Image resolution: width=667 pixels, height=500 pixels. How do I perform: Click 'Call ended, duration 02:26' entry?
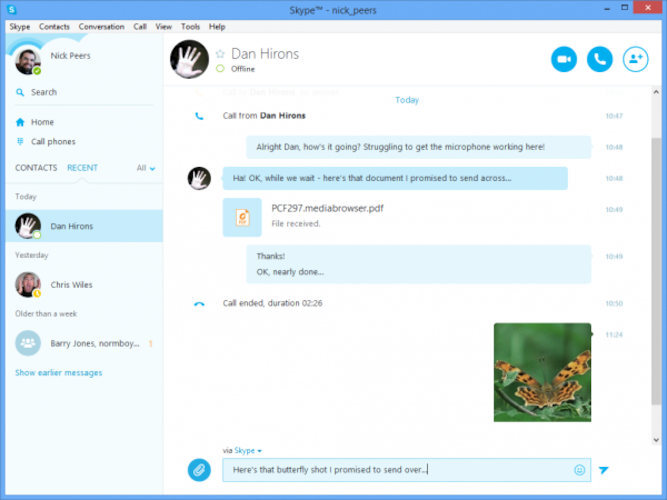pos(272,303)
